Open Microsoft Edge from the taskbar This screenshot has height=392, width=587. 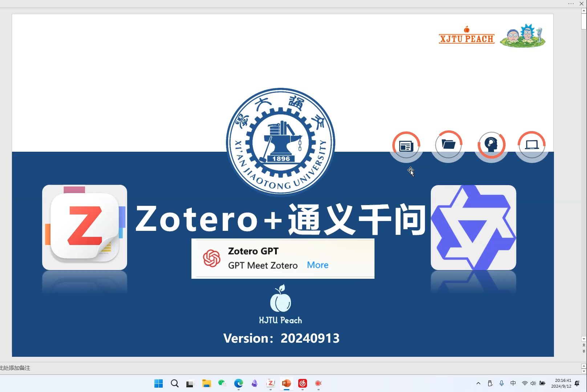tap(239, 383)
